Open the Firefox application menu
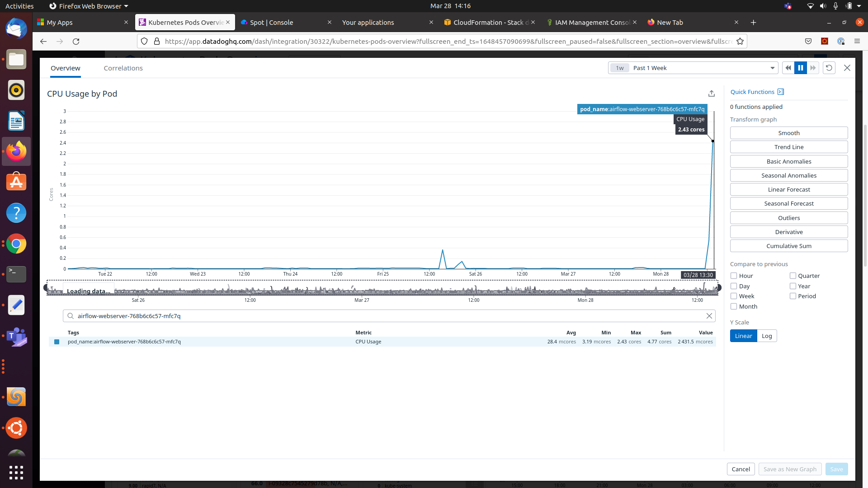The width and height of the screenshot is (868, 488). pos(857,41)
